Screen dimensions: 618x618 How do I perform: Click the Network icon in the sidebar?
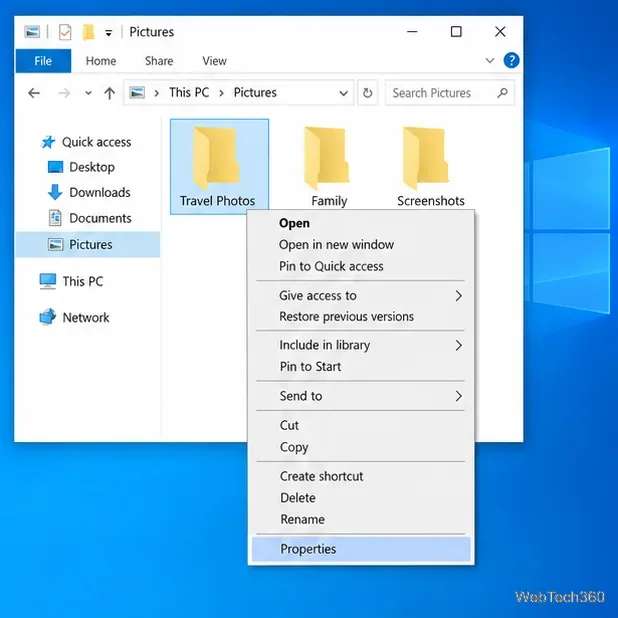[48, 317]
